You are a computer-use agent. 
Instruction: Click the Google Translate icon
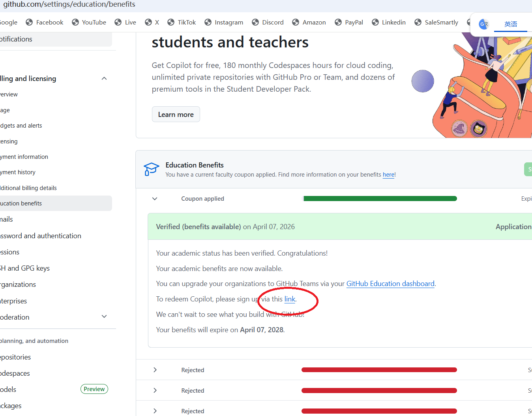pyautogui.click(x=483, y=24)
